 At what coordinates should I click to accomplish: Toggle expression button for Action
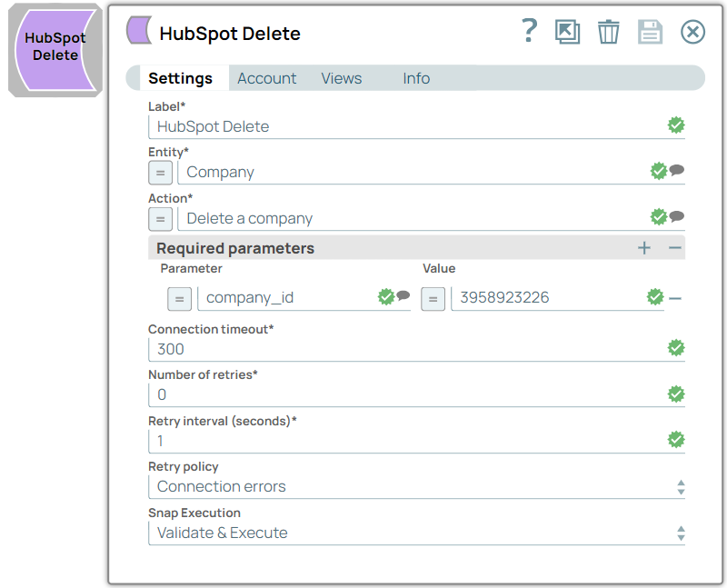161,219
